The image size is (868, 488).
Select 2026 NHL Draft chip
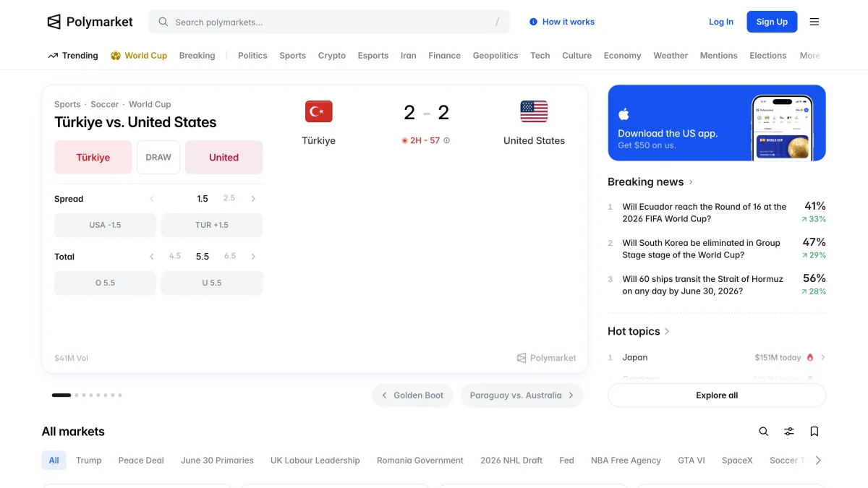click(x=511, y=461)
